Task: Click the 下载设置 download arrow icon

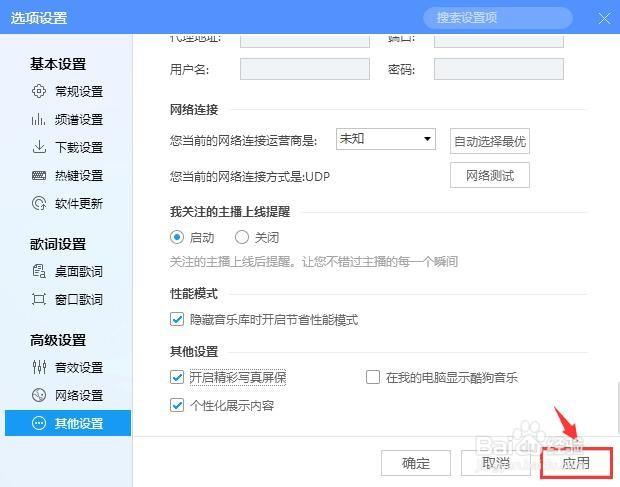Action: (x=39, y=147)
